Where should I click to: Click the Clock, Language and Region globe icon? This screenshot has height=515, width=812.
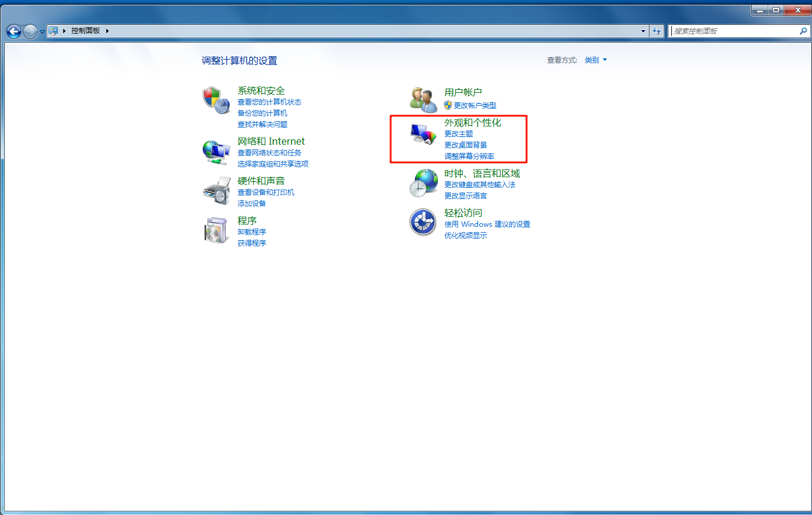pyautogui.click(x=423, y=183)
